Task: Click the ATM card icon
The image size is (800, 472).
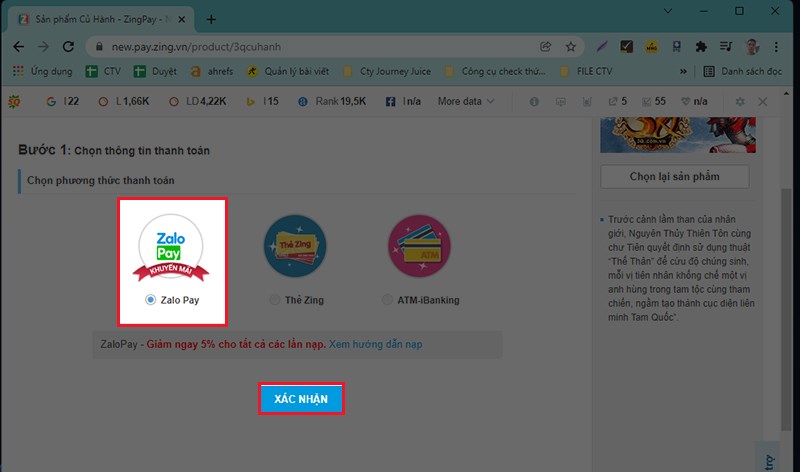Action: (x=419, y=246)
